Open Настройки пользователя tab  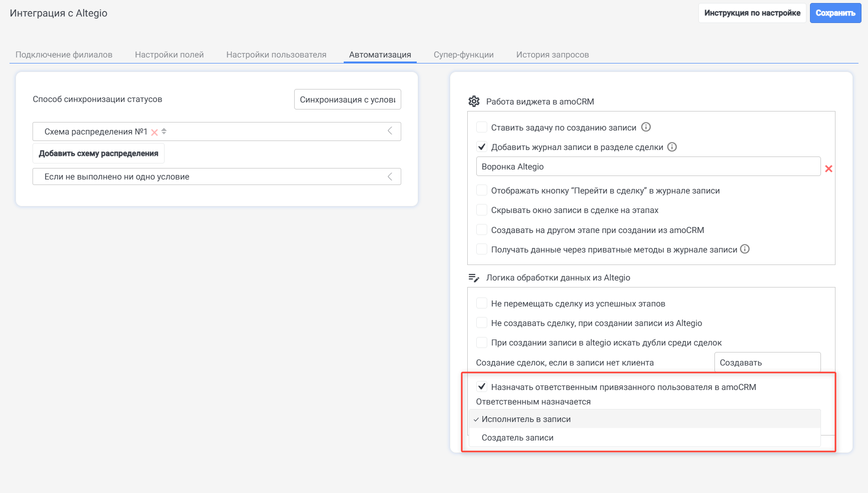(276, 54)
